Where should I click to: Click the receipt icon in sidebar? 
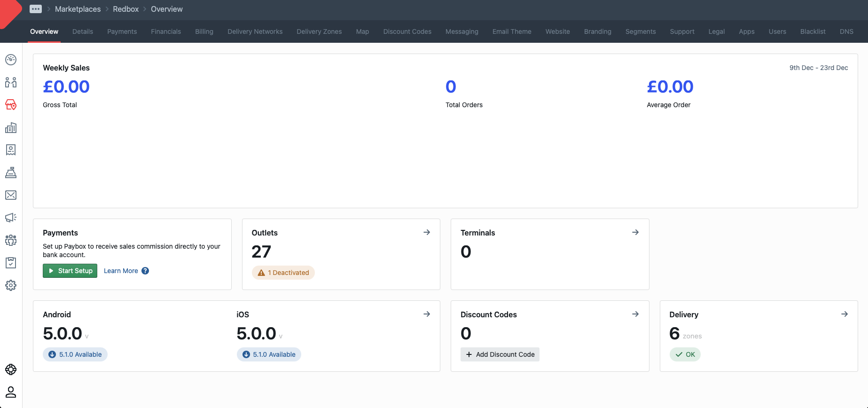point(11,150)
